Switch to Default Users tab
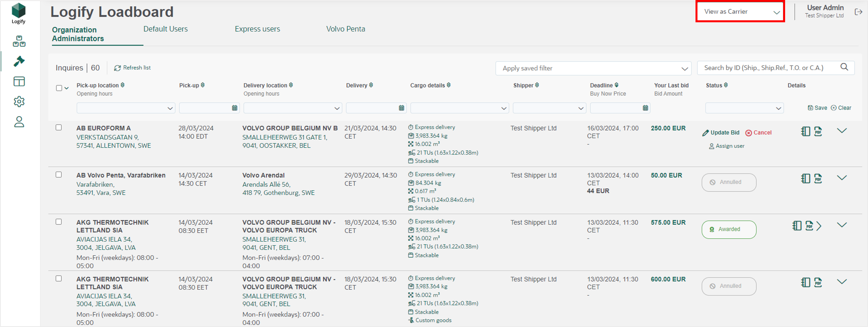The width and height of the screenshot is (868, 327). click(x=165, y=29)
